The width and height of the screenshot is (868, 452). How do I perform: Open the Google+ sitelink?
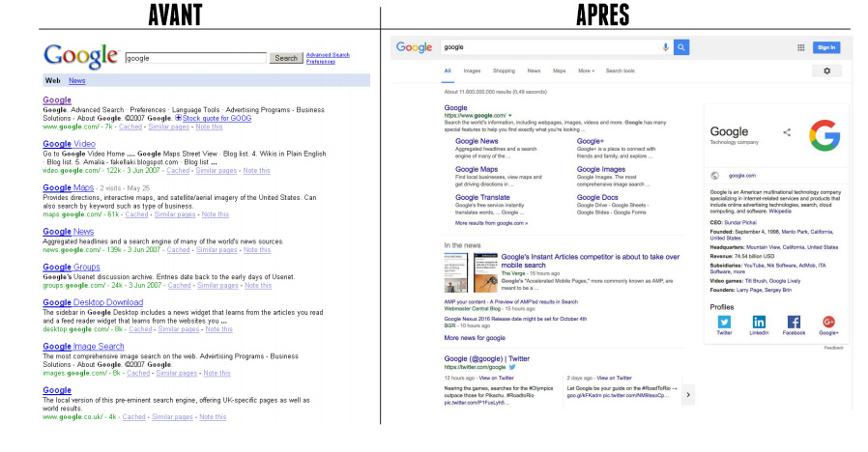(x=591, y=141)
